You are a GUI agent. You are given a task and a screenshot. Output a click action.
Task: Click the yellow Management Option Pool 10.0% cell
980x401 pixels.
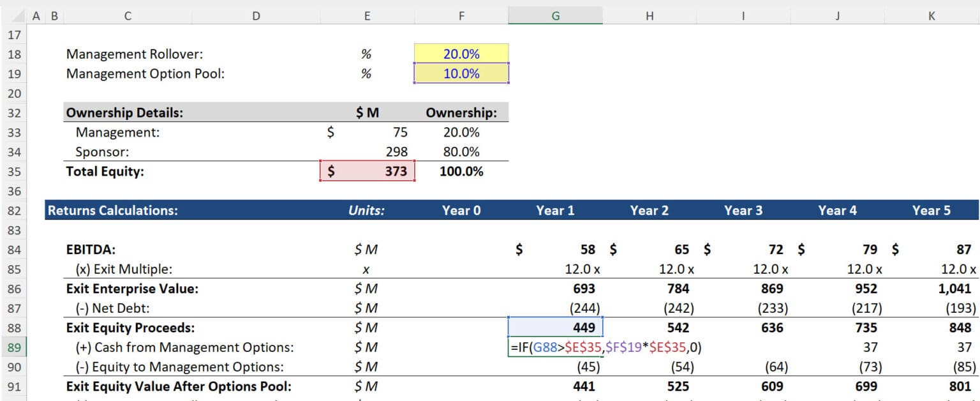pos(461,73)
